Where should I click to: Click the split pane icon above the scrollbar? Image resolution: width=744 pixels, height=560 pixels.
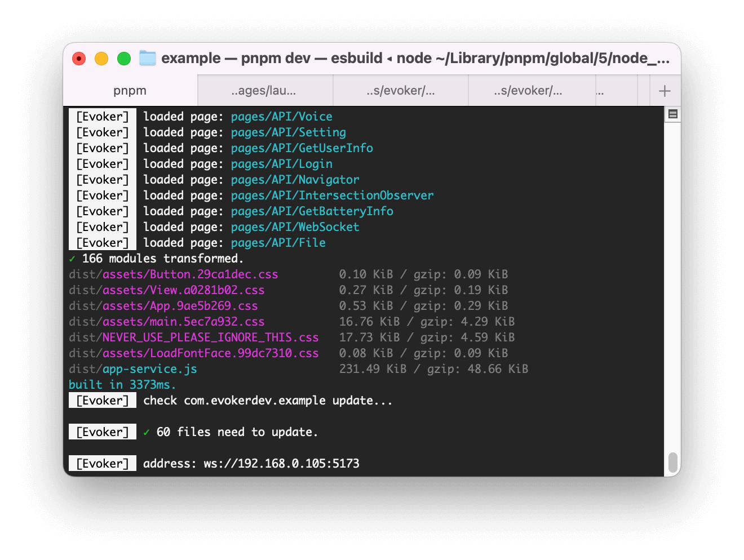(672, 114)
